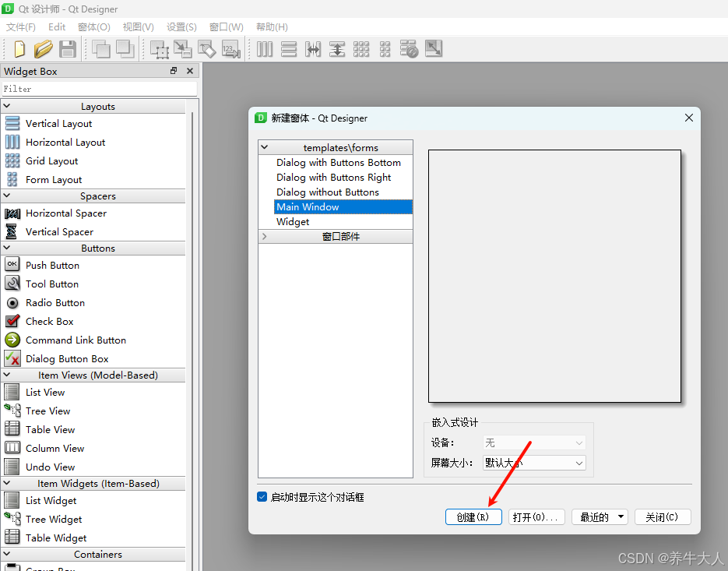
Task: Pick the Dialog Button Box widget icon
Action: 12,358
